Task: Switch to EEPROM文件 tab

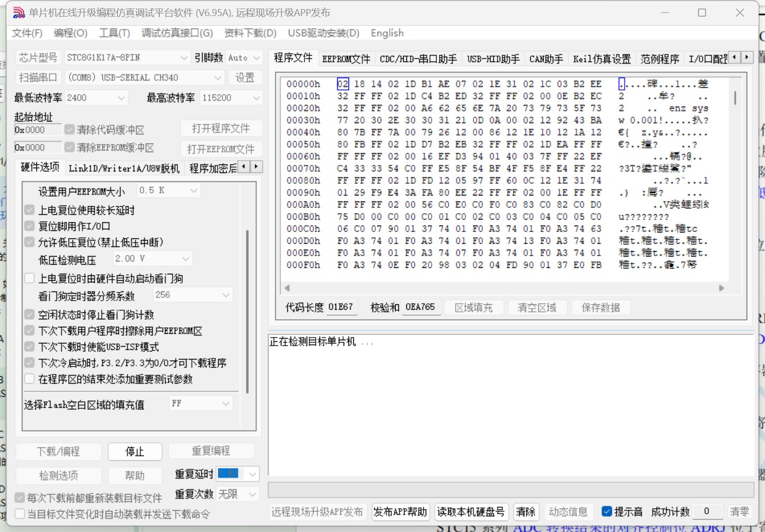Action: pyautogui.click(x=346, y=59)
